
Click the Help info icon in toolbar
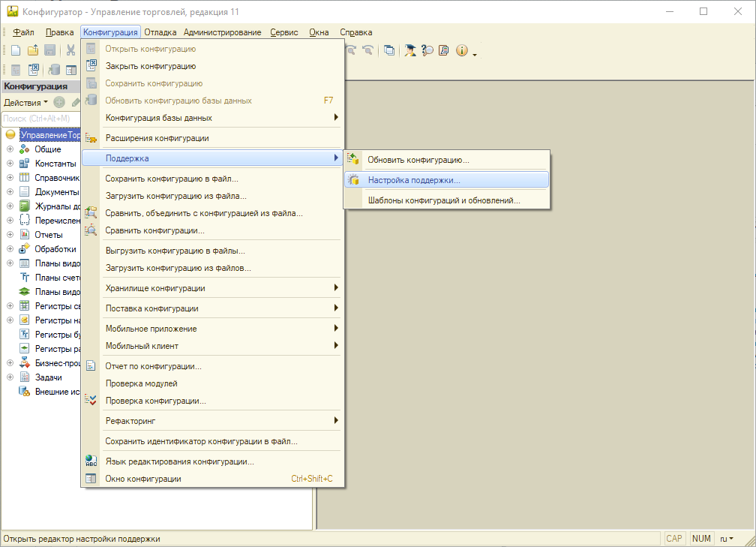(x=461, y=50)
